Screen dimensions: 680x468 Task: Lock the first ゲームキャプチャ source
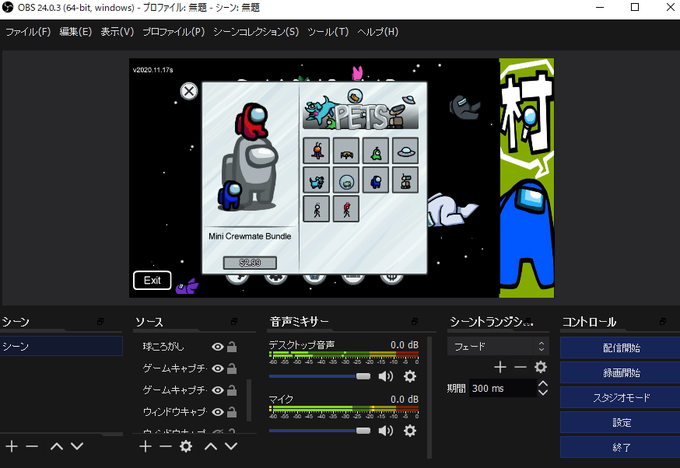point(232,368)
